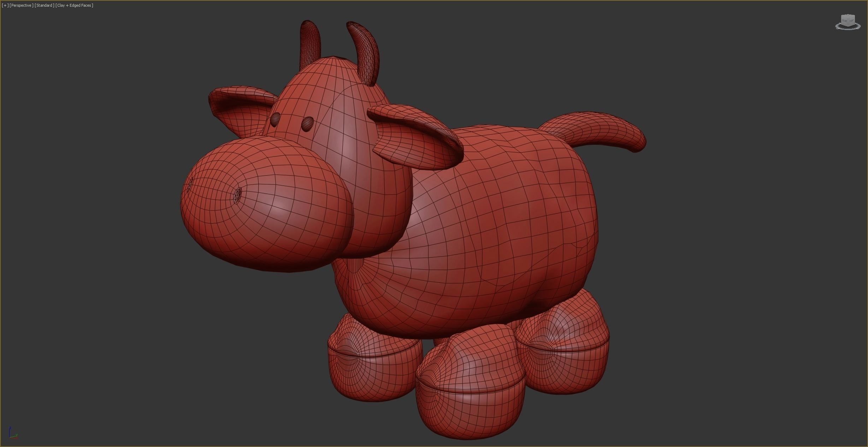The width and height of the screenshot is (868, 447).
Task: Open the Clay + Edged Faces display menu
Action: coord(74,5)
